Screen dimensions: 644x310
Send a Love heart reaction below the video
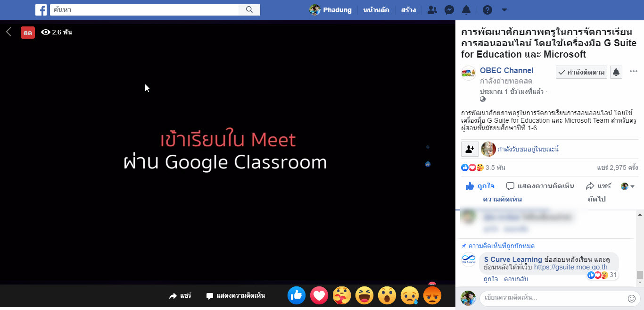click(x=319, y=295)
